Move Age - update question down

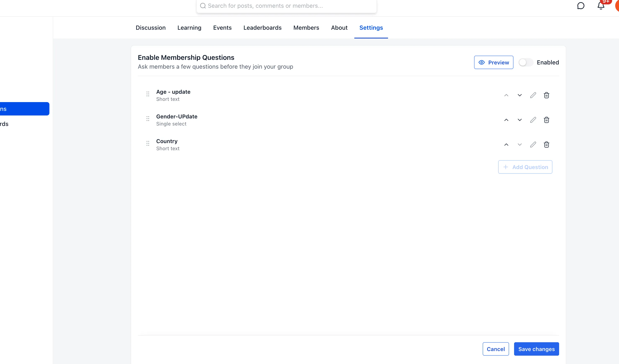click(520, 95)
